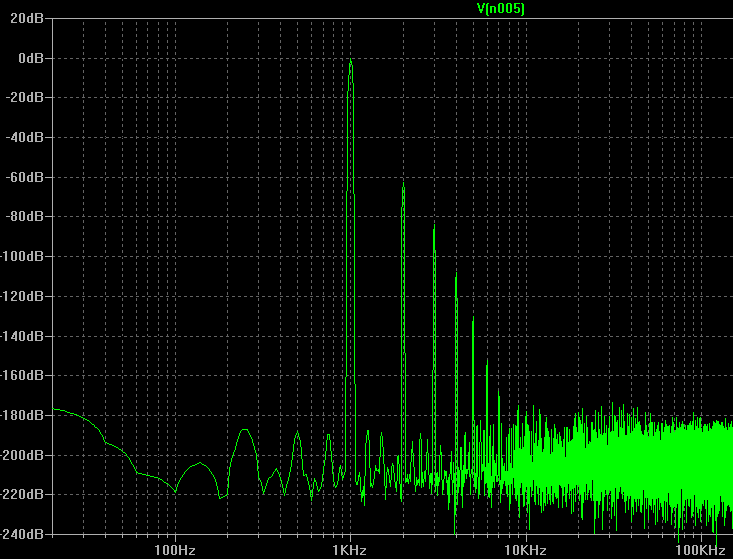Click the -180dB axis label

22,415
